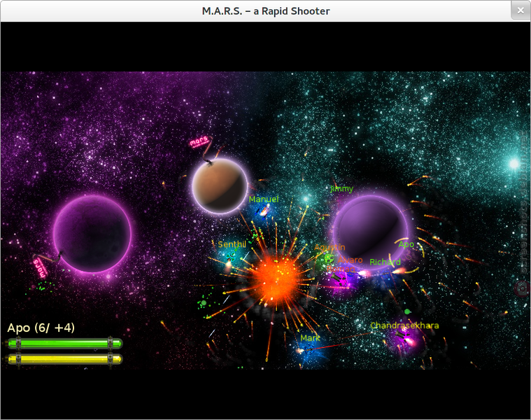Click Manuel's spaceship
This screenshot has width=531, height=420.
point(263,211)
